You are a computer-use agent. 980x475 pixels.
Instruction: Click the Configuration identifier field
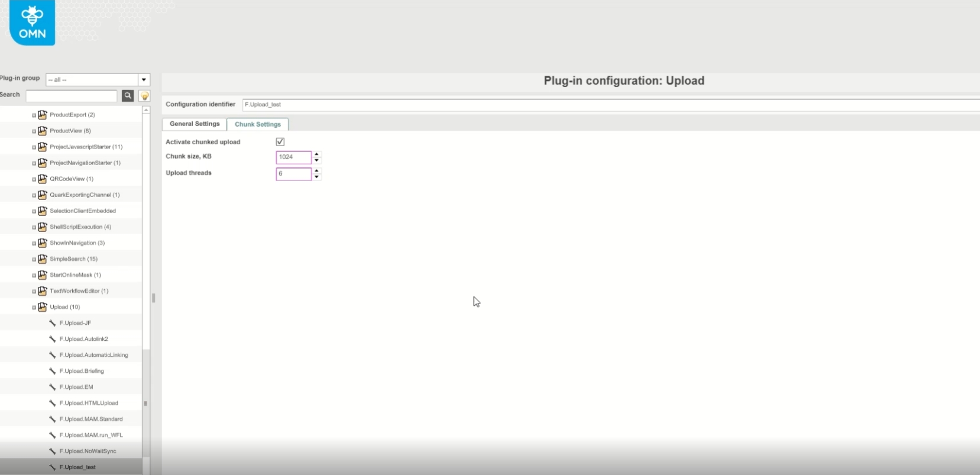[611, 105]
